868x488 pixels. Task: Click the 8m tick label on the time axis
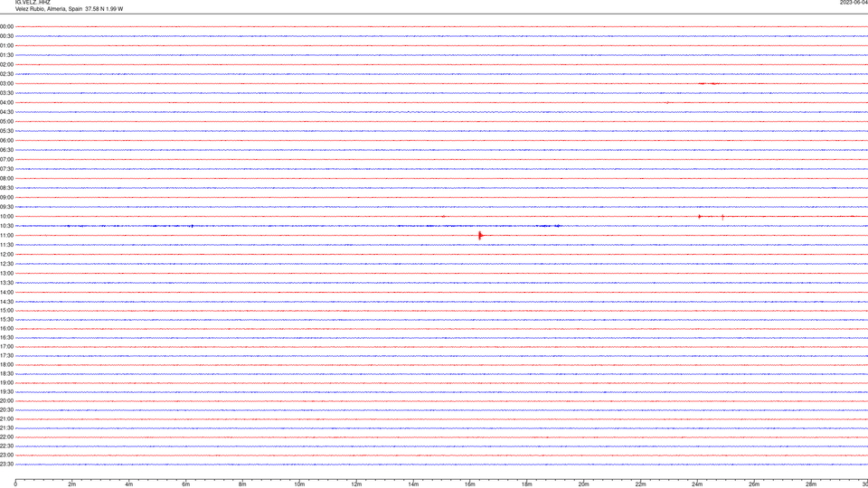coord(242,484)
